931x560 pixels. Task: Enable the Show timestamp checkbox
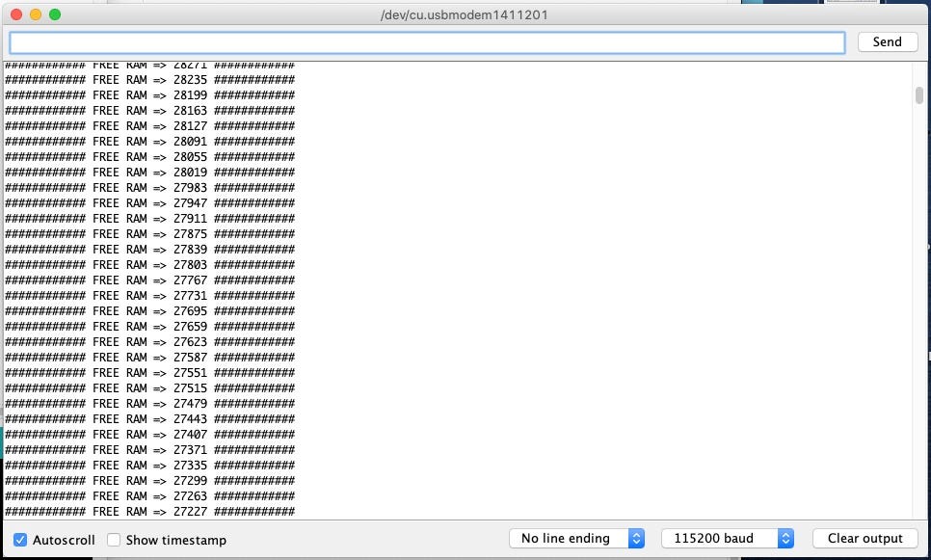(114, 540)
